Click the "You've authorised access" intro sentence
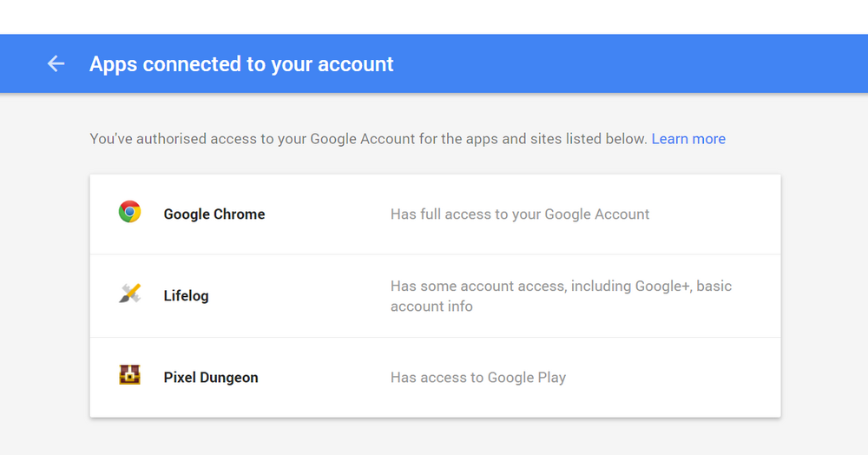The height and width of the screenshot is (455, 868). (x=368, y=139)
